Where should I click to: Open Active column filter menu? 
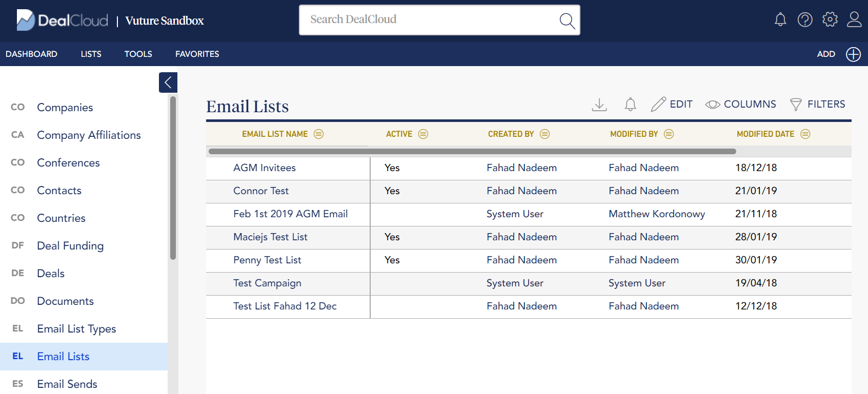tap(423, 134)
